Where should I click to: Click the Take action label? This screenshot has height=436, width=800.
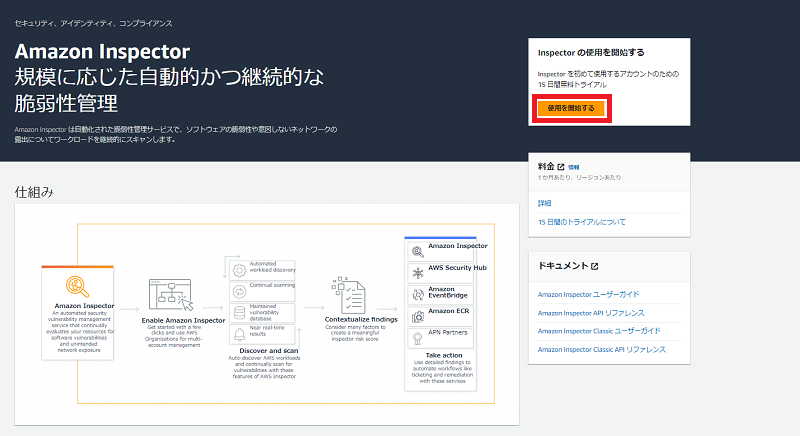[444, 355]
